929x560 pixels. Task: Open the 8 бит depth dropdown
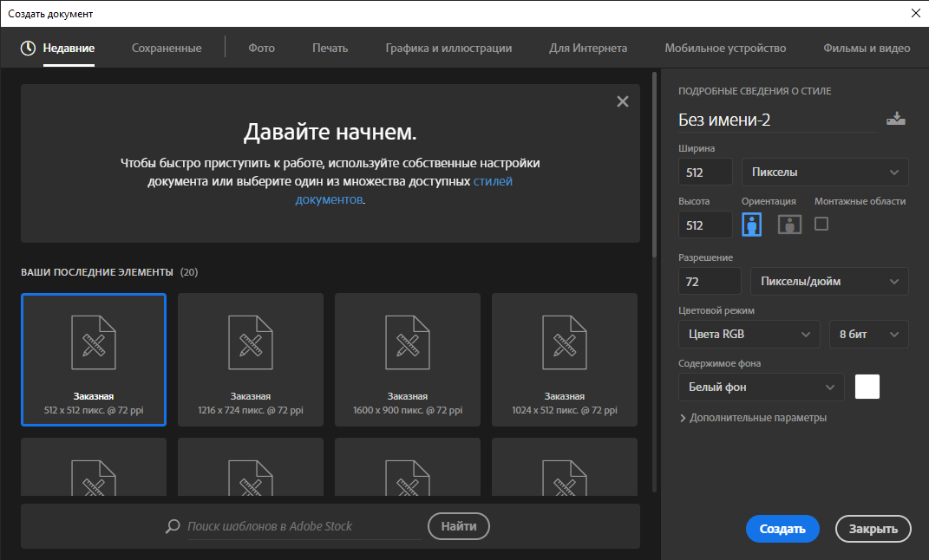(868, 334)
